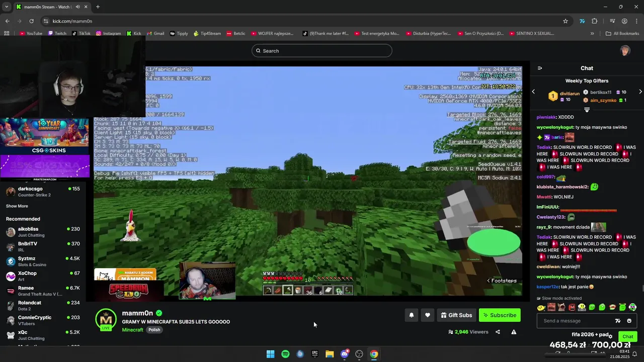Open the tab search dropdown chevron
This screenshot has height=362, width=644.
(x=7, y=7)
